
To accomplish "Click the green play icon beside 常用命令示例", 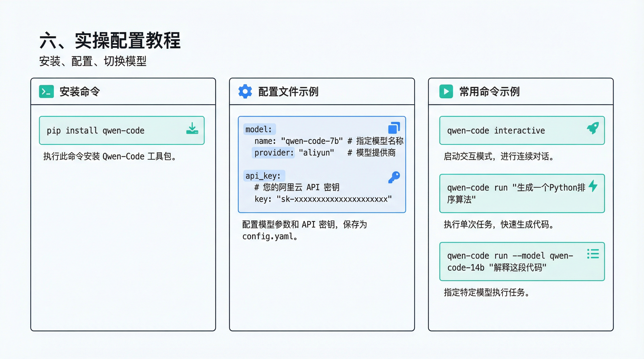I will pyautogui.click(x=446, y=91).
